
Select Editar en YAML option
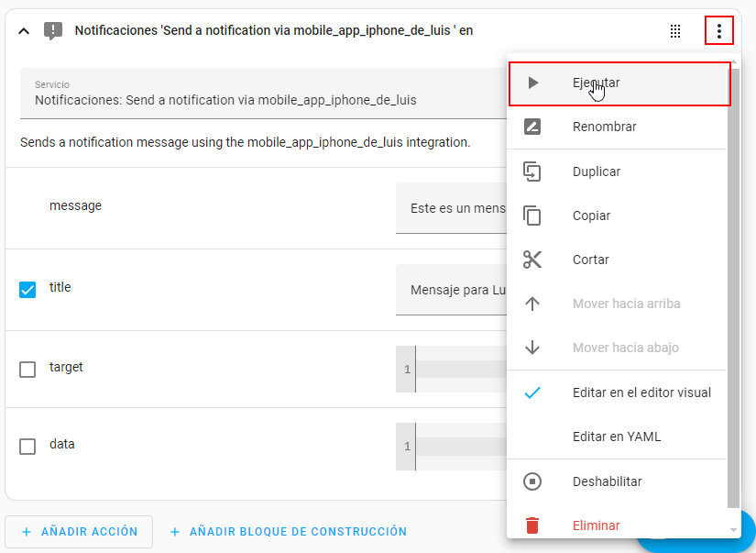click(616, 437)
